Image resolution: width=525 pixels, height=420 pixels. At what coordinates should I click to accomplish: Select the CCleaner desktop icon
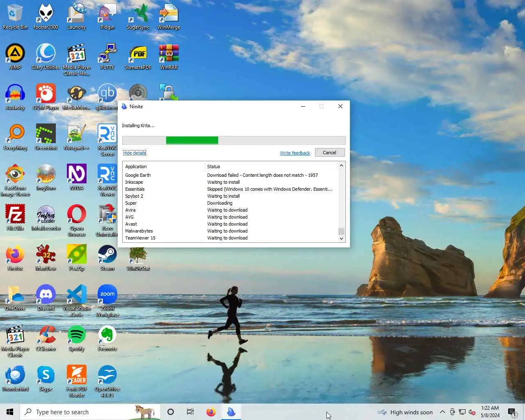point(46,338)
